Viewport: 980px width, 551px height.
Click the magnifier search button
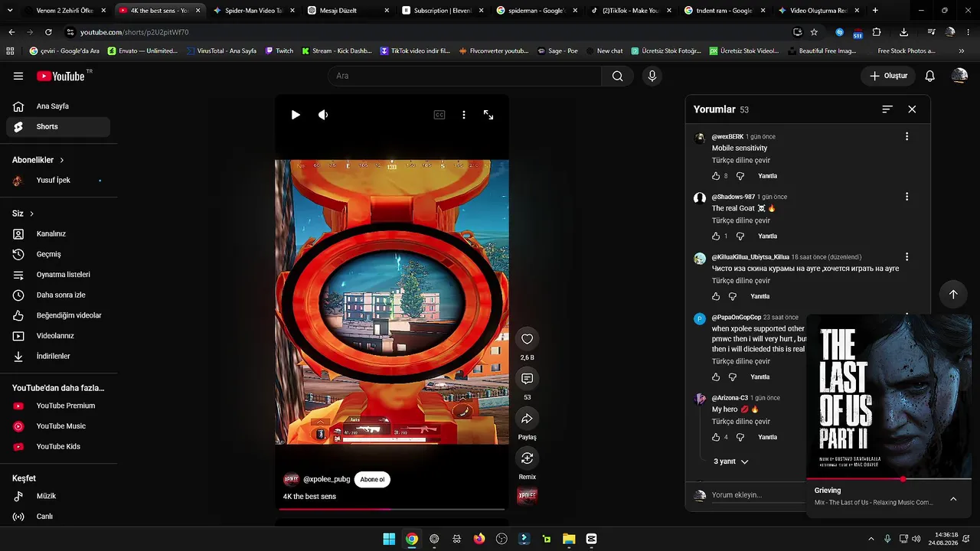coord(618,76)
